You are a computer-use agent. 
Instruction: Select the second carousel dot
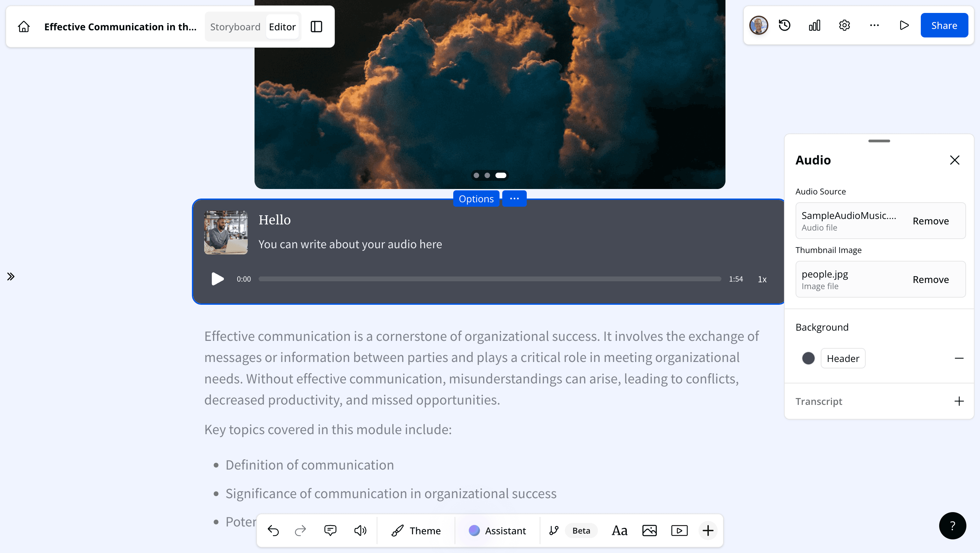[487, 175]
